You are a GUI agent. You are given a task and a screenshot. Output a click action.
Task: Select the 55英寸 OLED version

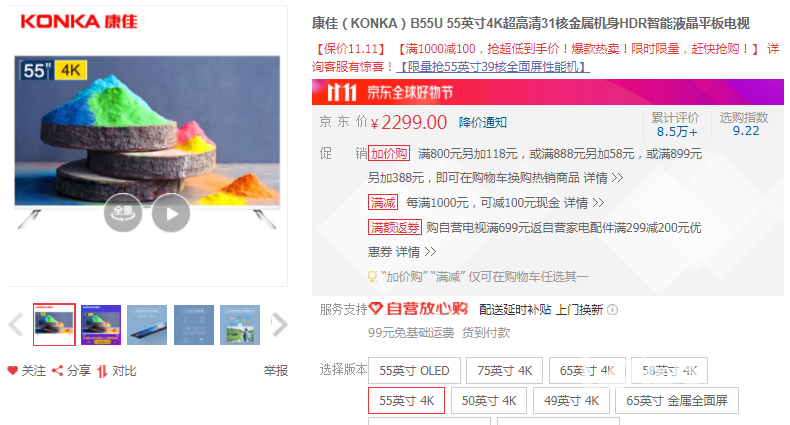[x=414, y=371]
